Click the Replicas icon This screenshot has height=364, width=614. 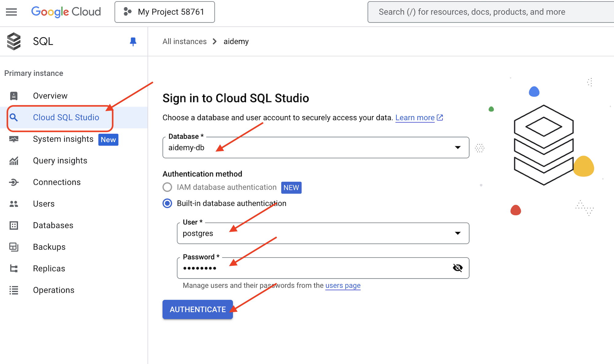[x=14, y=268]
